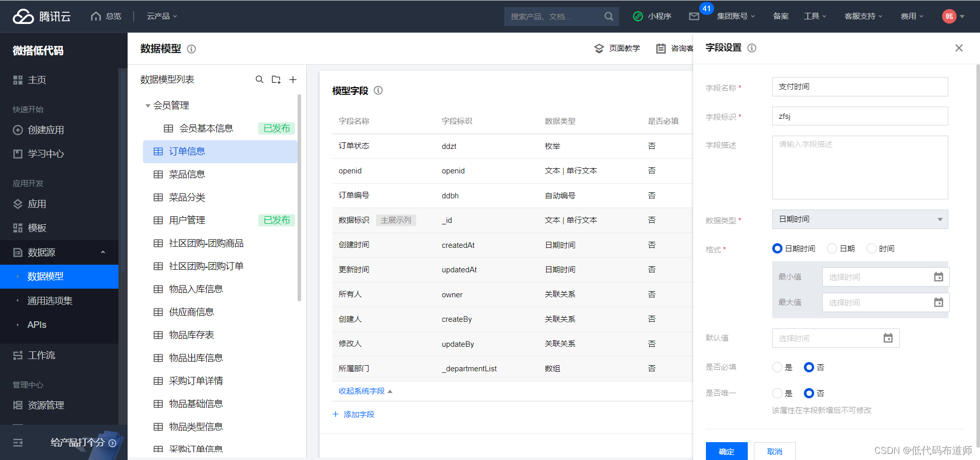Click the 页面教学 tutorial icon
This screenshot has height=460, width=980.
click(599, 48)
